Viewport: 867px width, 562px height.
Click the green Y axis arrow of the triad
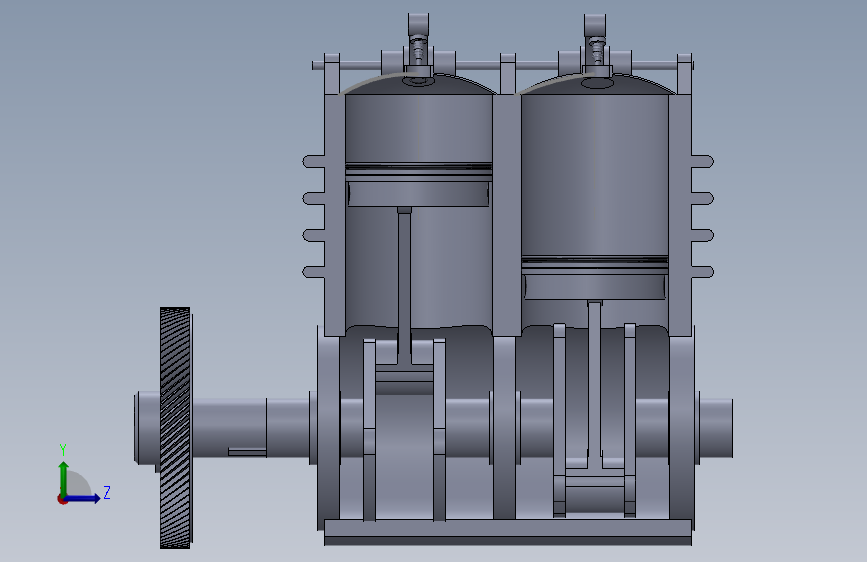64,478
